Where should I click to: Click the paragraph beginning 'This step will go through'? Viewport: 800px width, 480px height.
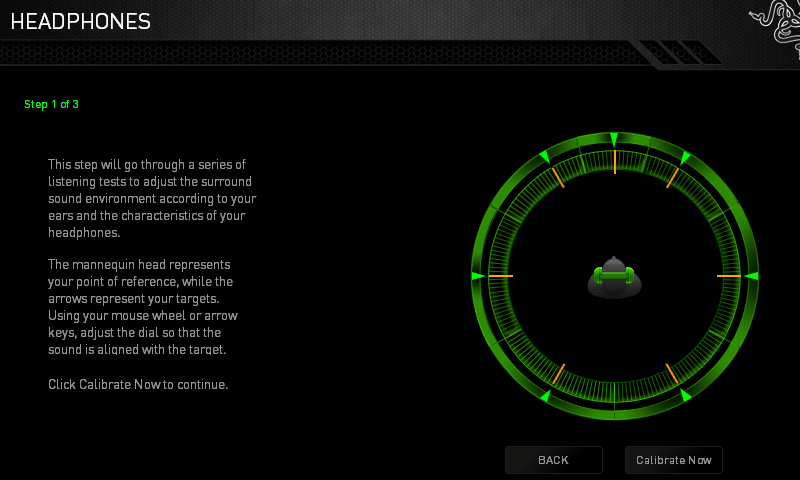[x=152, y=198]
